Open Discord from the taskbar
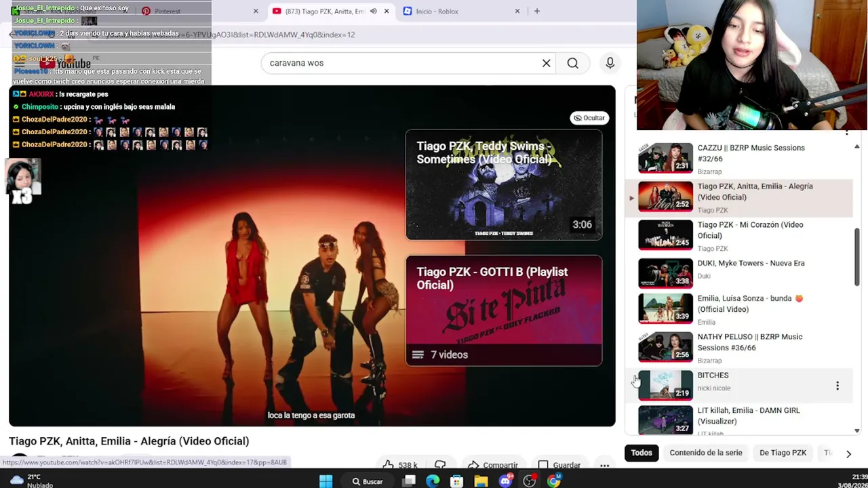The height and width of the screenshot is (488, 868). click(505, 481)
